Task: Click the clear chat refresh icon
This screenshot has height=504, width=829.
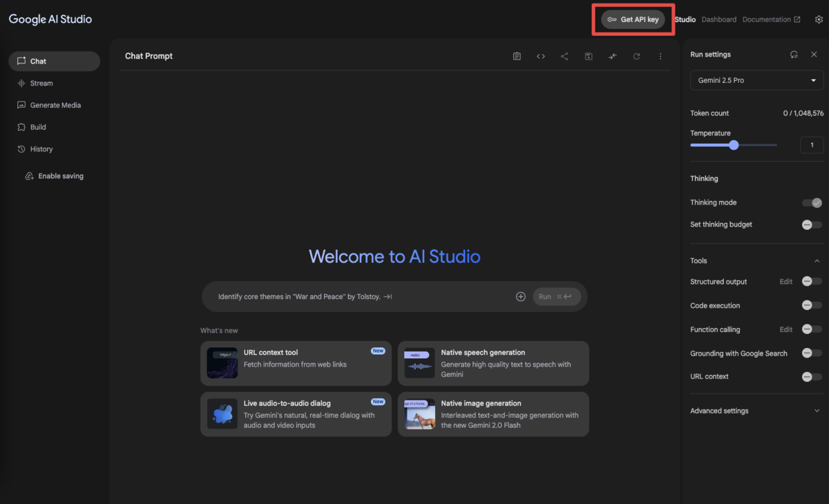Action: tap(636, 57)
